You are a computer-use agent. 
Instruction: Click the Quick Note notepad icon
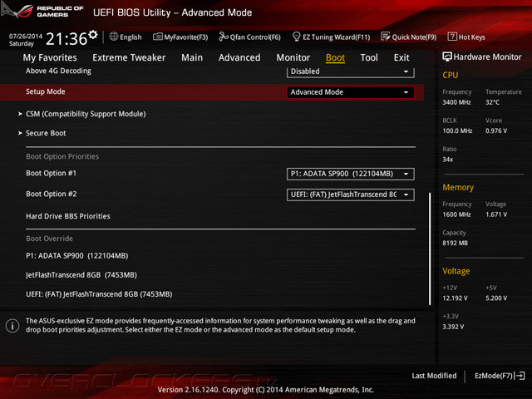click(386, 37)
